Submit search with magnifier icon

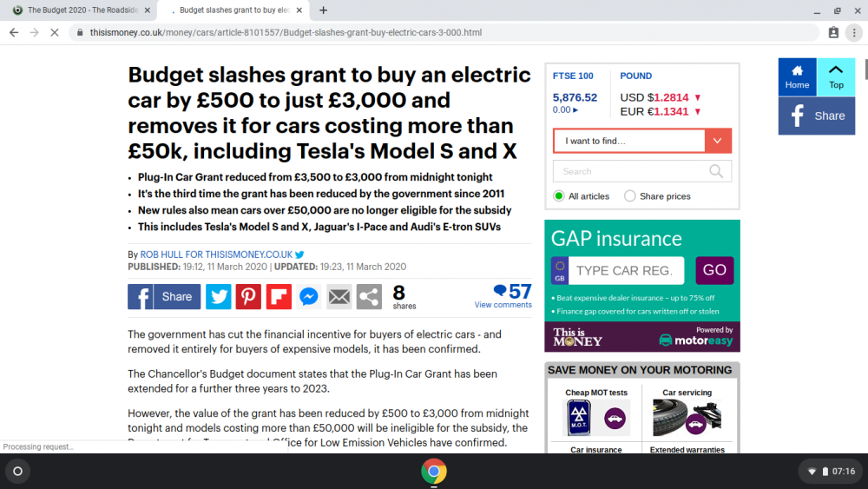716,171
